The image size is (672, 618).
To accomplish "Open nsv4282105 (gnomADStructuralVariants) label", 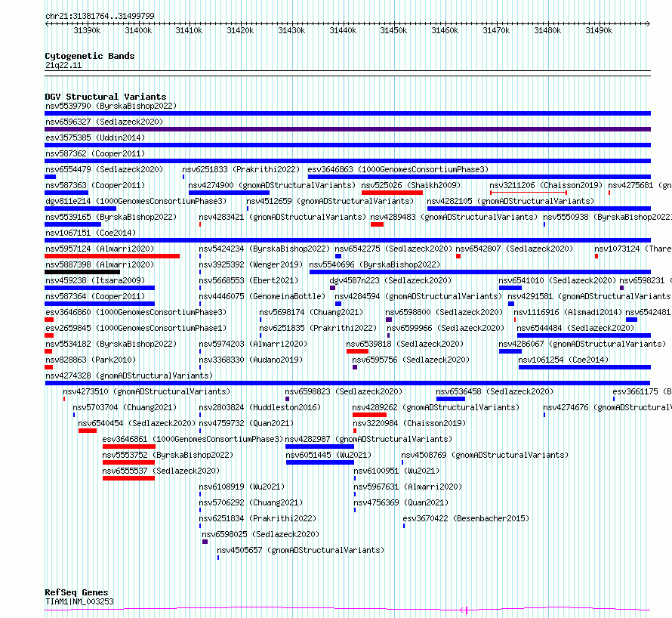I will 510,201.
